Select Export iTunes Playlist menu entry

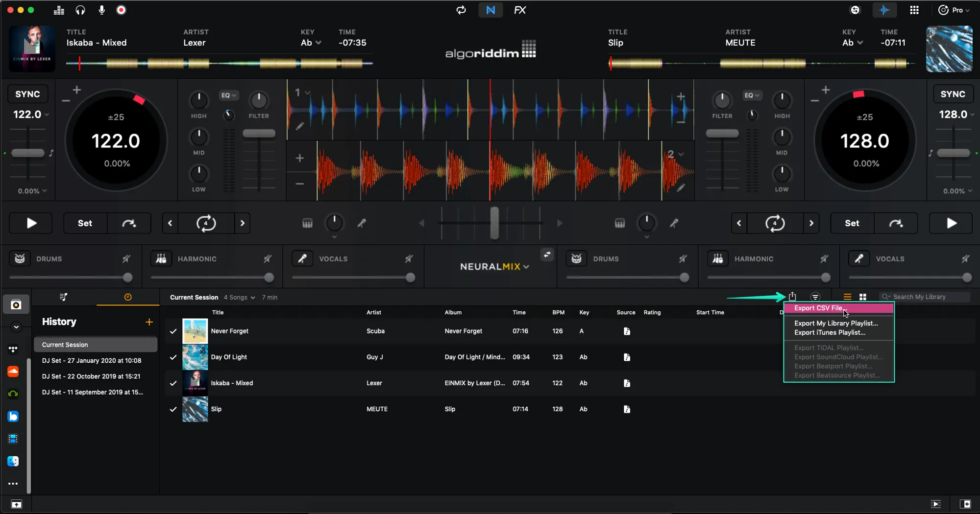(x=829, y=332)
